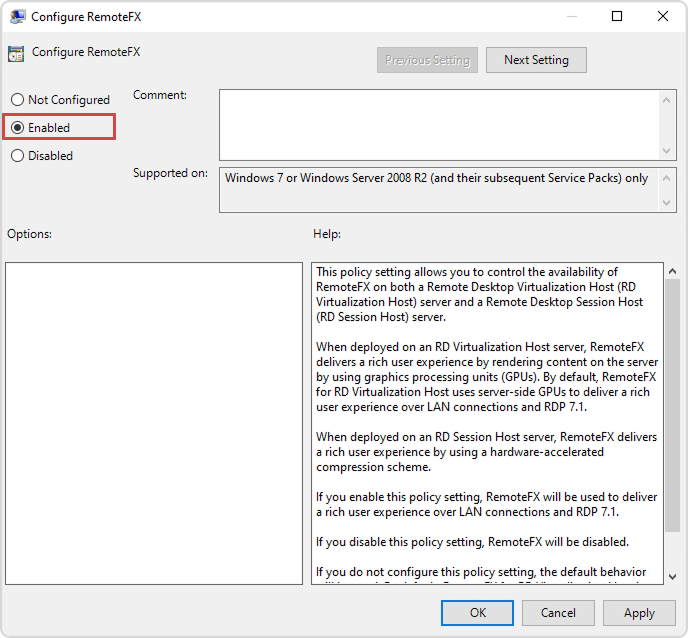Click the Comment box scroll up arrow

pos(666,100)
